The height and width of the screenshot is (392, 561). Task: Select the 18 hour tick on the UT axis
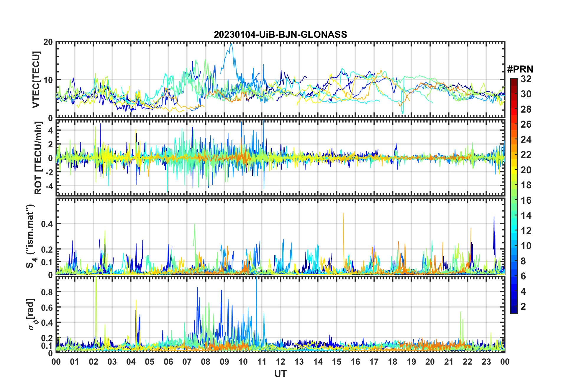pyautogui.click(x=393, y=362)
